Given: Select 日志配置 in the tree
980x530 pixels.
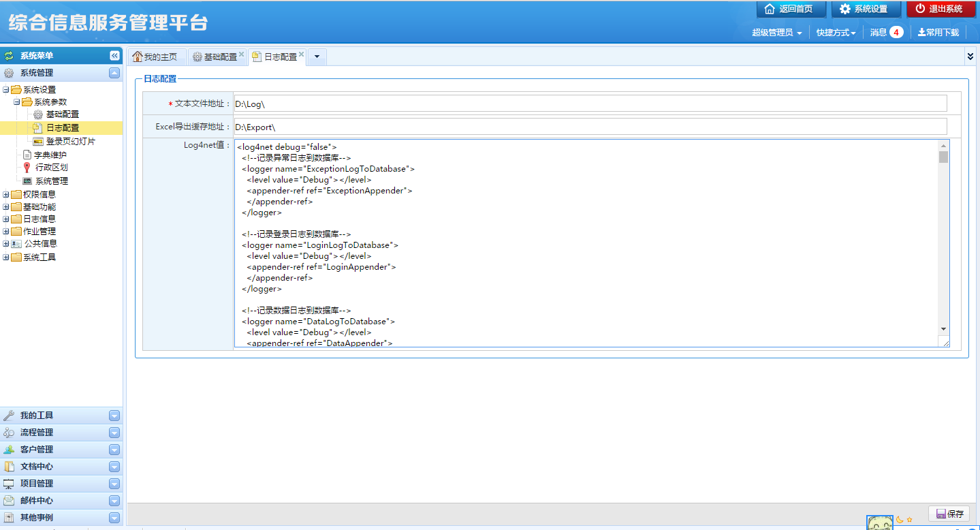Looking at the screenshot, I should [63, 127].
